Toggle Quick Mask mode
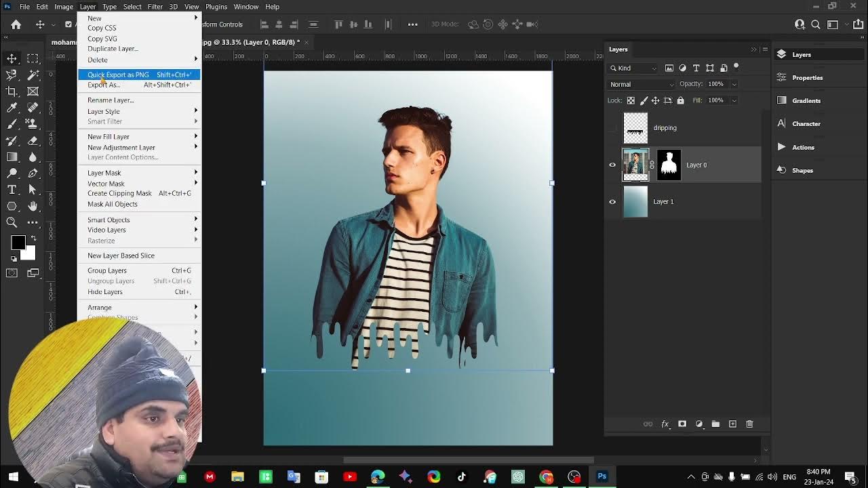 coord(12,273)
